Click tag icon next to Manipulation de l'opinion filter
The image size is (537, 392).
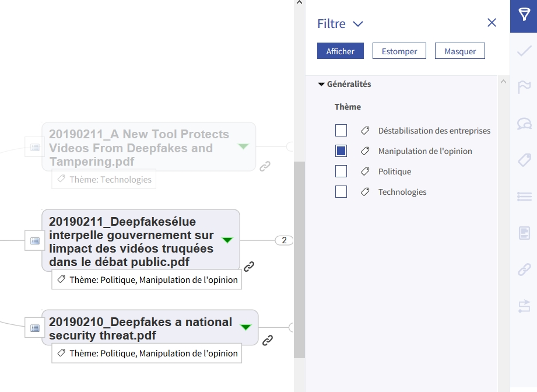tap(365, 151)
